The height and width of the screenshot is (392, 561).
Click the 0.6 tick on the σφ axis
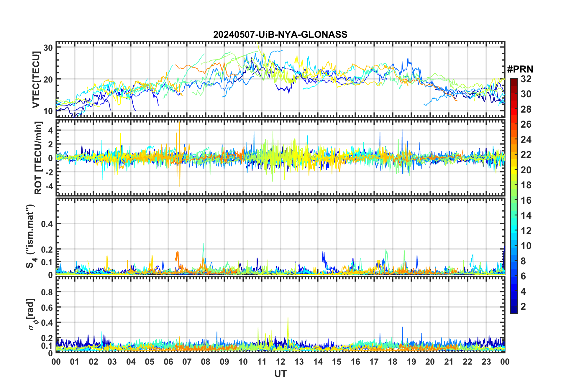click(47, 307)
